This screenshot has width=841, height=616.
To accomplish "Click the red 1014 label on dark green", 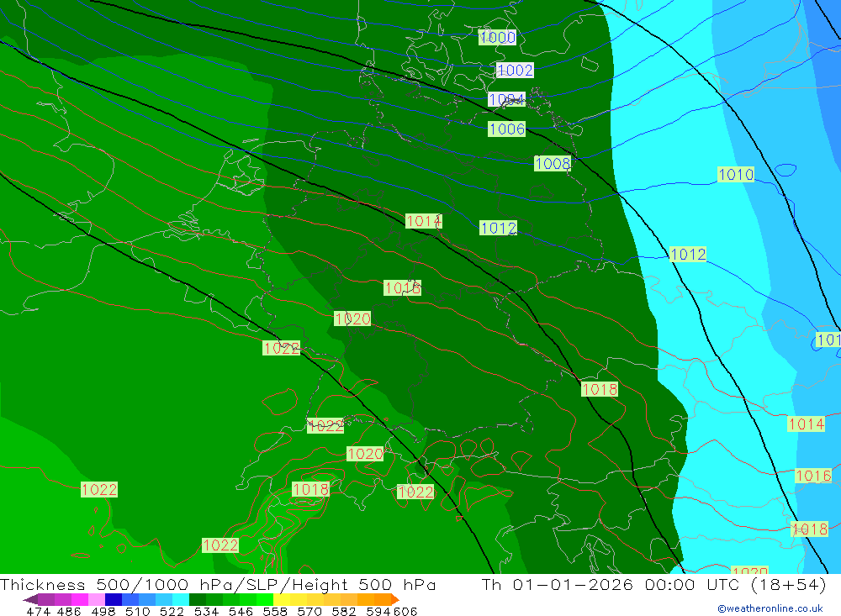I will tap(424, 221).
